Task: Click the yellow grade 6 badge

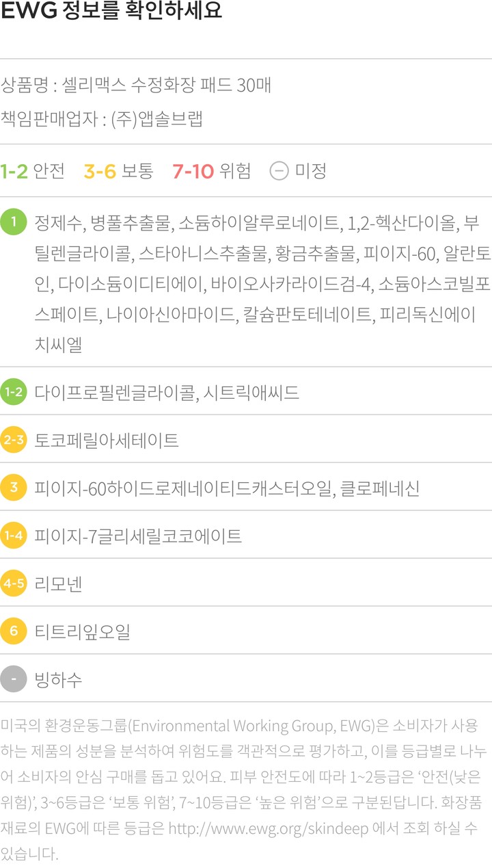Action: 14,631
